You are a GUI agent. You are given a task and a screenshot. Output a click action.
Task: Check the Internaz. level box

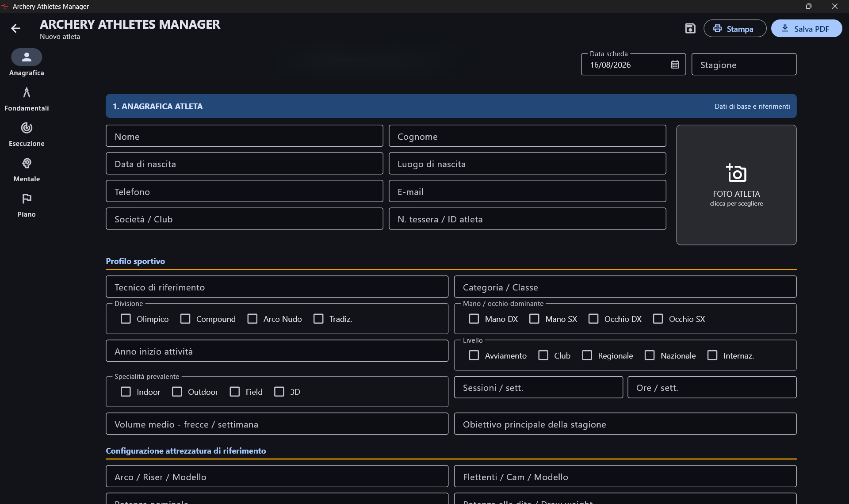712,355
